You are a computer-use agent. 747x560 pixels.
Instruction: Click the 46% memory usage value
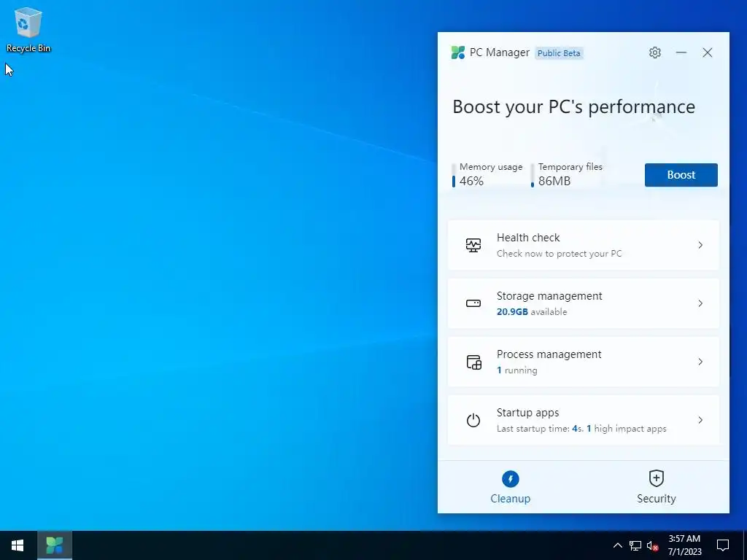[472, 181]
